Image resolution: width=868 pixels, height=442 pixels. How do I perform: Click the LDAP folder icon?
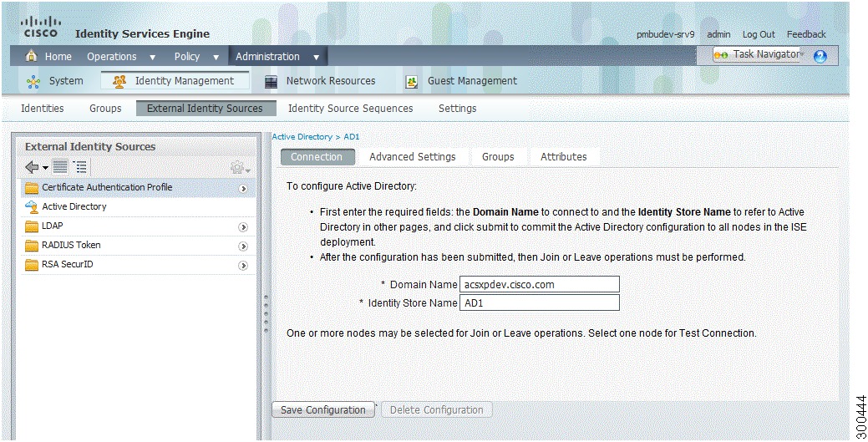click(32, 226)
